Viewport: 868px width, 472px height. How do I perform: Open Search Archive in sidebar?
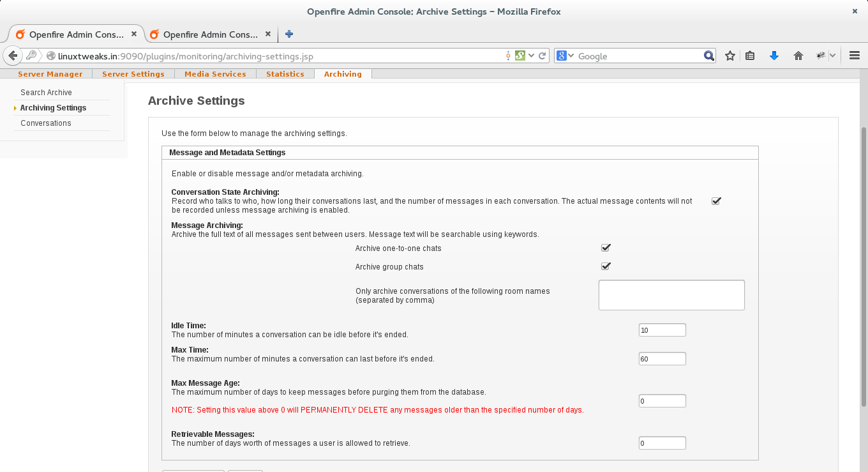[46, 93]
